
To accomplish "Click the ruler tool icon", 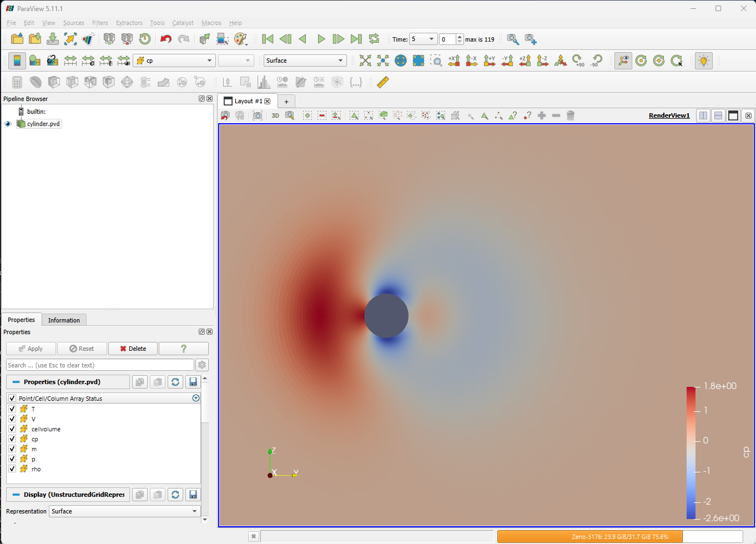I will click(x=382, y=82).
